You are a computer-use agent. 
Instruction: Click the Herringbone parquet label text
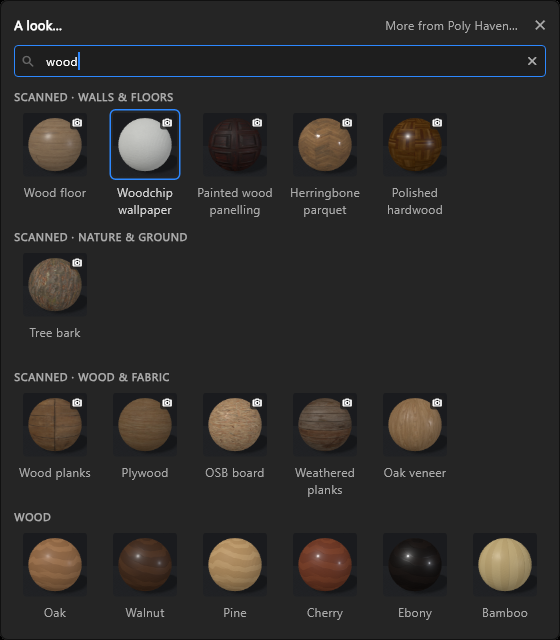click(325, 201)
